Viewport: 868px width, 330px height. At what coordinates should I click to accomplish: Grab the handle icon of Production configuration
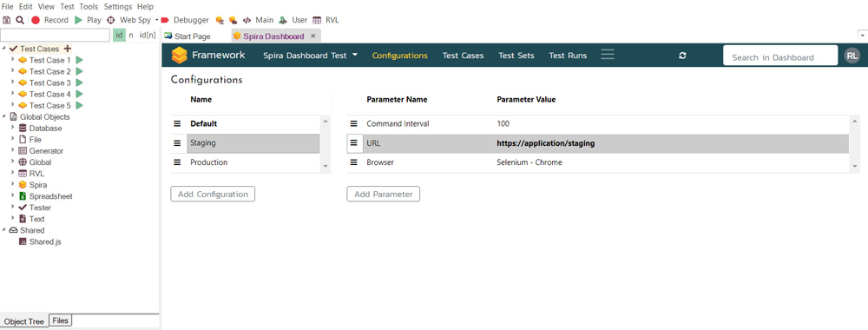tap(177, 162)
